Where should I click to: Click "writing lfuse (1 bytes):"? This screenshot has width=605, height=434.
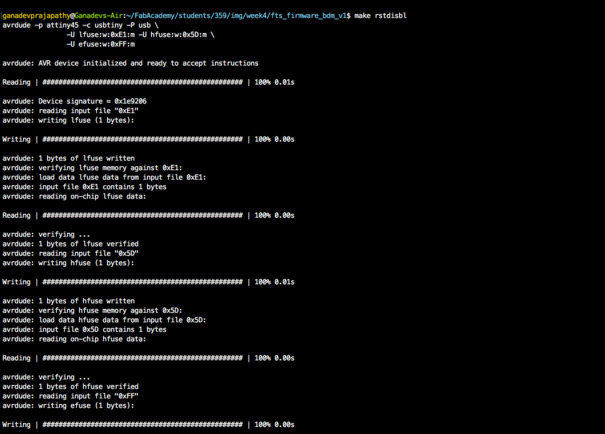pyautogui.click(x=86, y=120)
